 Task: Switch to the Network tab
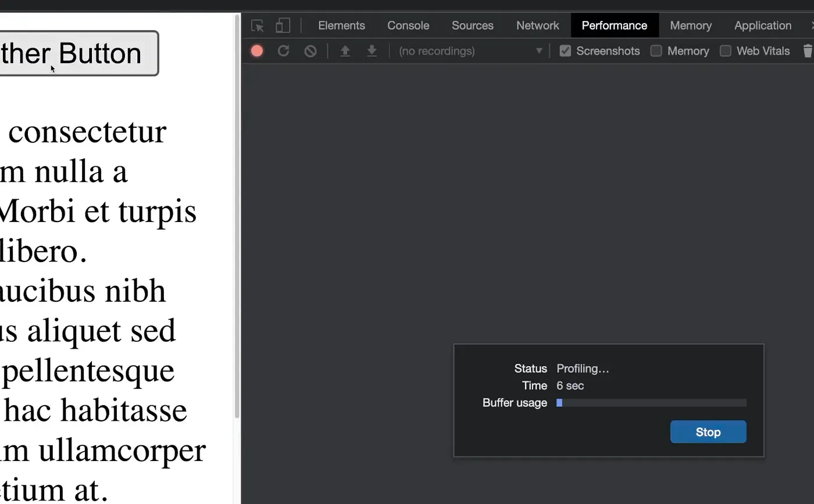click(x=537, y=26)
